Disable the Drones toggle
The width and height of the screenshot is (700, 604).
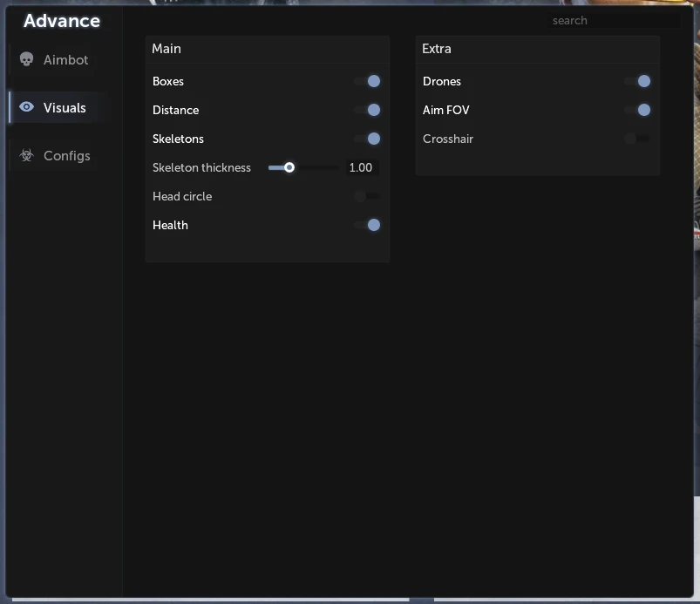point(637,81)
